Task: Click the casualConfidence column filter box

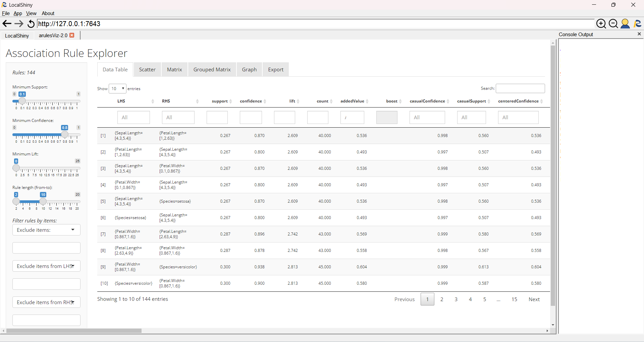Action: pyautogui.click(x=427, y=117)
